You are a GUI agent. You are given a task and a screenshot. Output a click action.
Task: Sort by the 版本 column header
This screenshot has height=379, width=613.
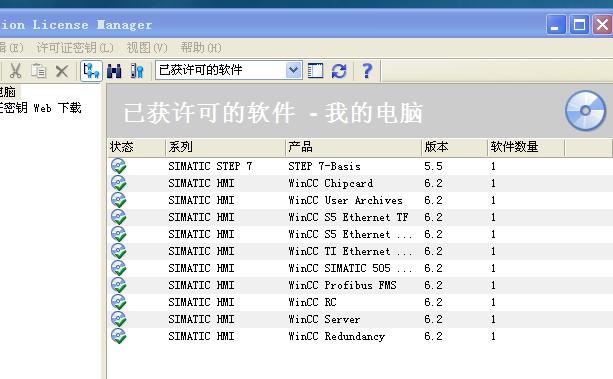(455, 147)
